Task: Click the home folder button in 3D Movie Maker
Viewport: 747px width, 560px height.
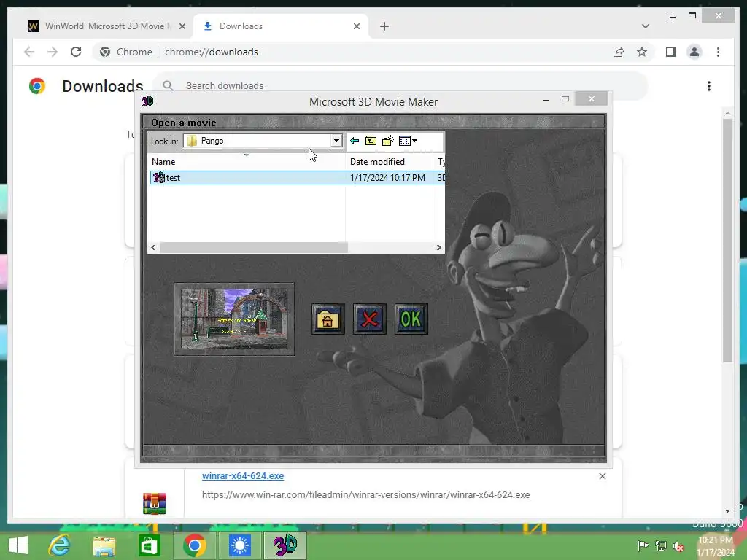Action: [328, 319]
